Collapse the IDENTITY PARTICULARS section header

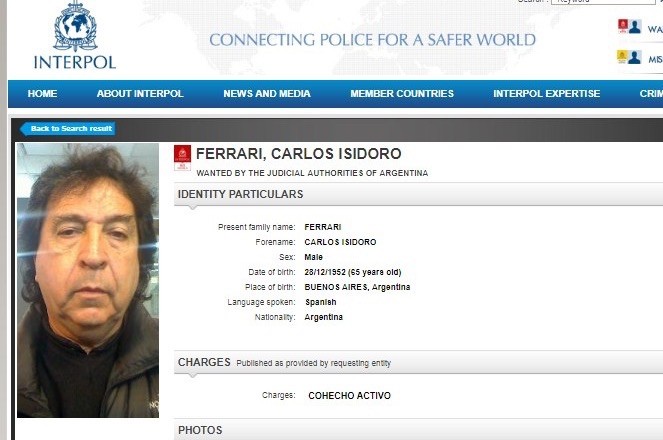(x=419, y=194)
